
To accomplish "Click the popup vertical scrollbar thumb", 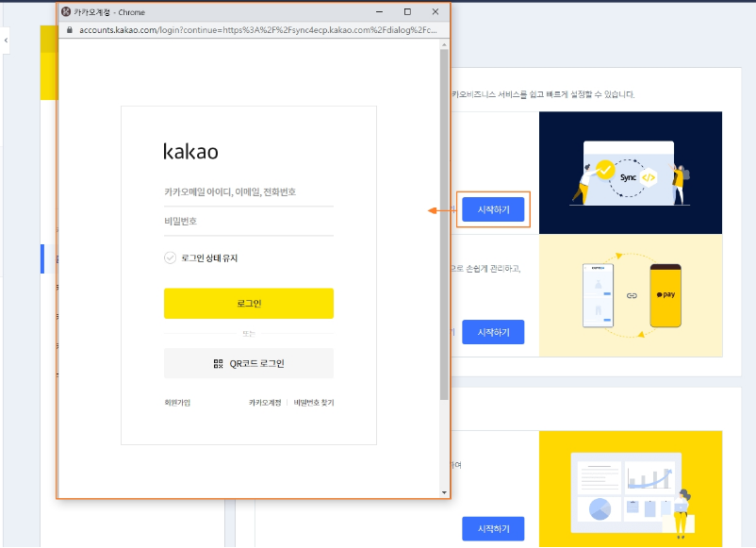I will click(444, 224).
